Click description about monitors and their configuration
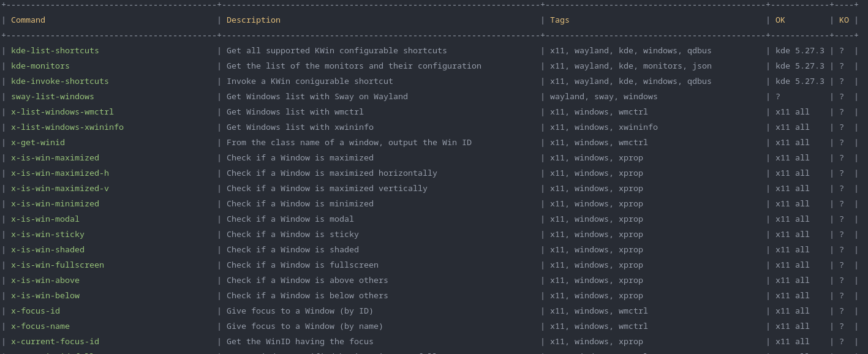868x354 pixels. 354,66
